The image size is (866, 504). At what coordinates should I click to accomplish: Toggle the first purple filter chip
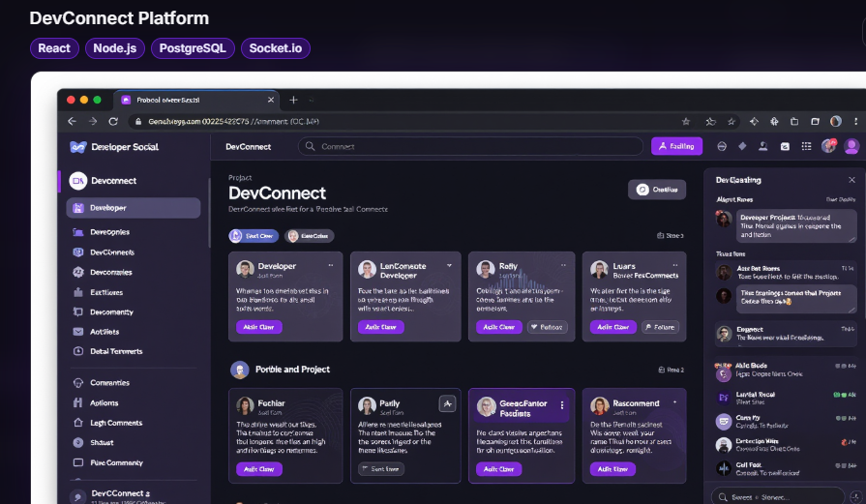(254, 236)
